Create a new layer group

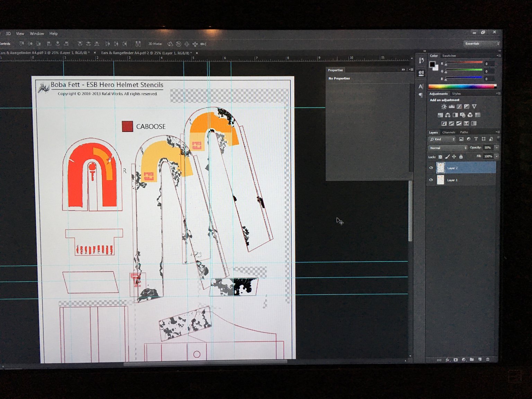pyautogui.click(x=472, y=360)
